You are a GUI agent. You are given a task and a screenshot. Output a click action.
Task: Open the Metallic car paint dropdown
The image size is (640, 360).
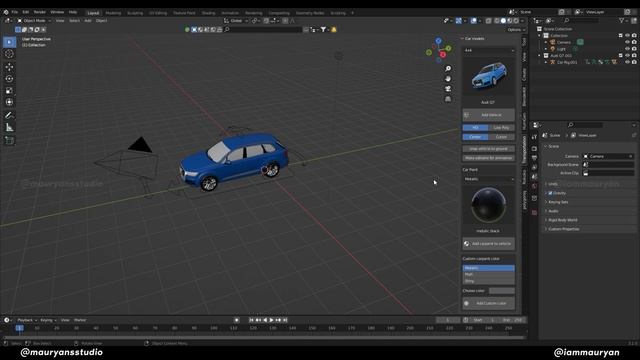point(489,179)
